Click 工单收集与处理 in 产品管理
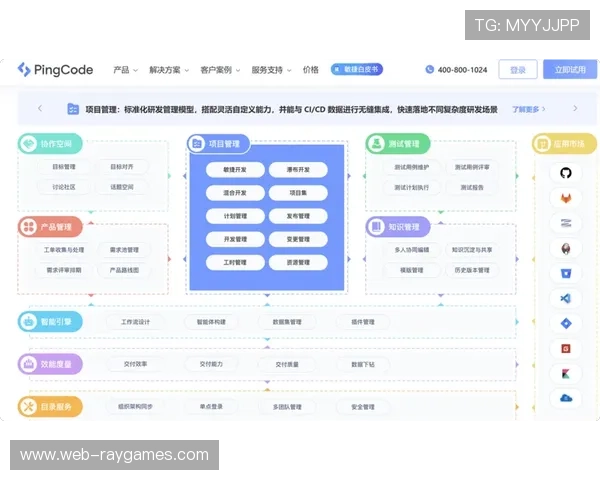600x480 pixels. tap(64, 250)
